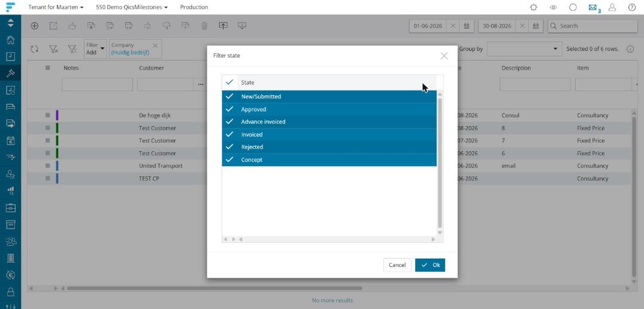644x309 pixels.
Task: Click the add new plus icon in toolbar
Action: (35, 26)
